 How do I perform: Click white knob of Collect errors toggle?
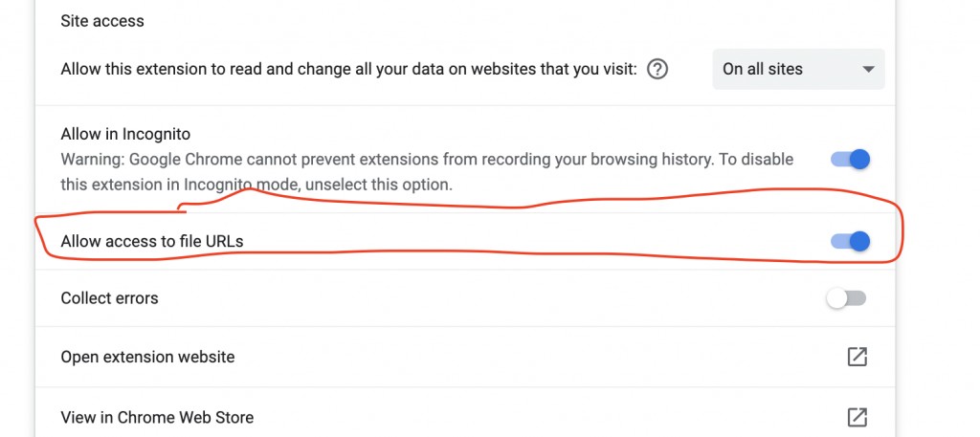pos(836,298)
